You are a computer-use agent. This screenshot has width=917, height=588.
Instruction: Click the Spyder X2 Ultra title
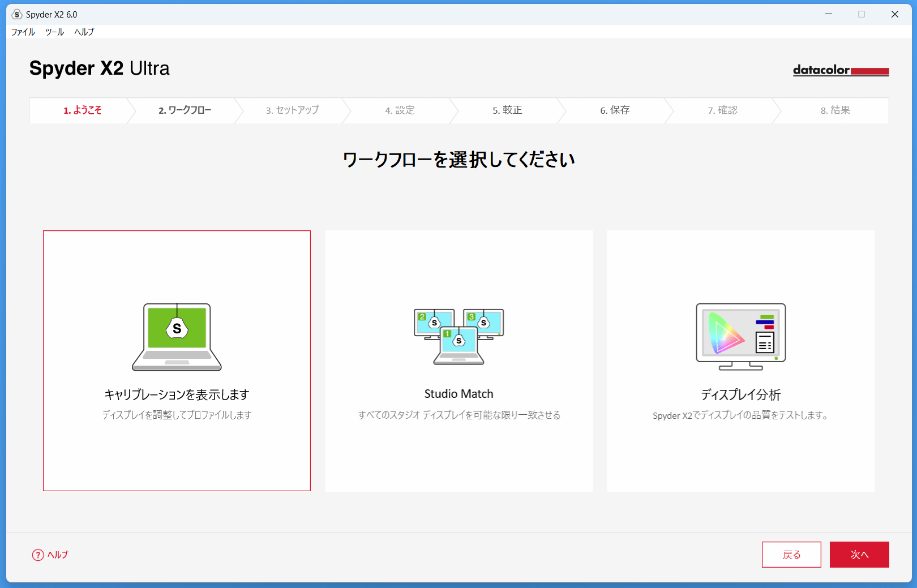[x=100, y=68]
